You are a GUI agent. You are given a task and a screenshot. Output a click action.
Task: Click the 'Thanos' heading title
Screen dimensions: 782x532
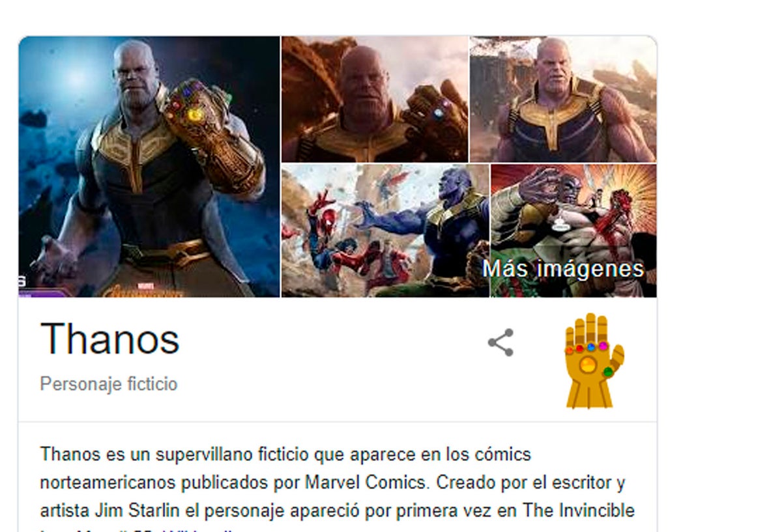[x=109, y=339]
